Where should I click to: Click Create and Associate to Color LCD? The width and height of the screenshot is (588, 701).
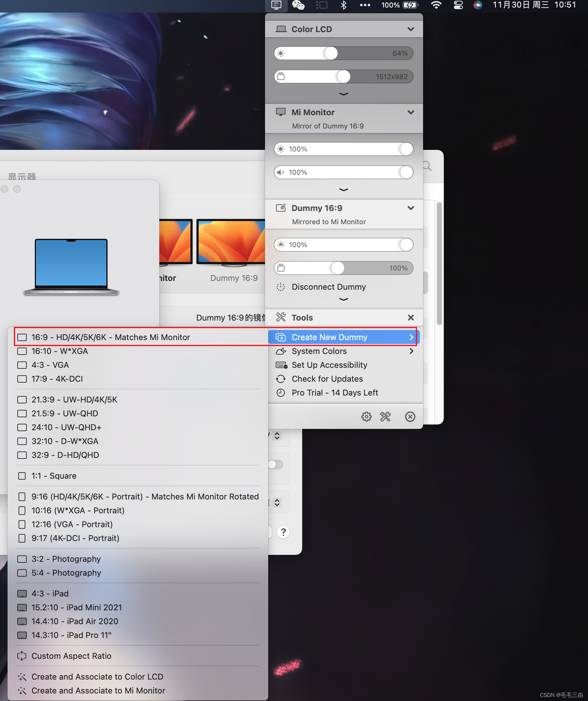[x=97, y=676]
